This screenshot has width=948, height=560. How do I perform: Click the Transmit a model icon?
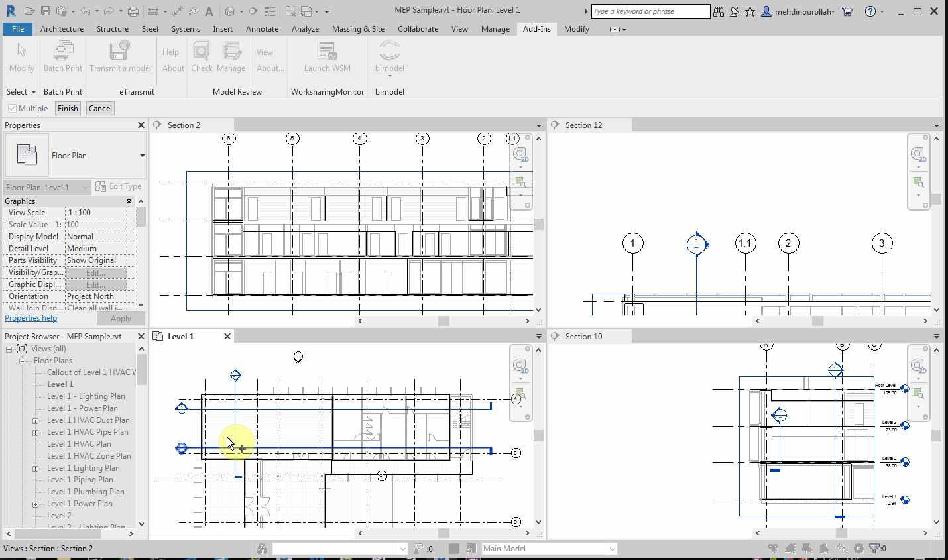pos(120,52)
